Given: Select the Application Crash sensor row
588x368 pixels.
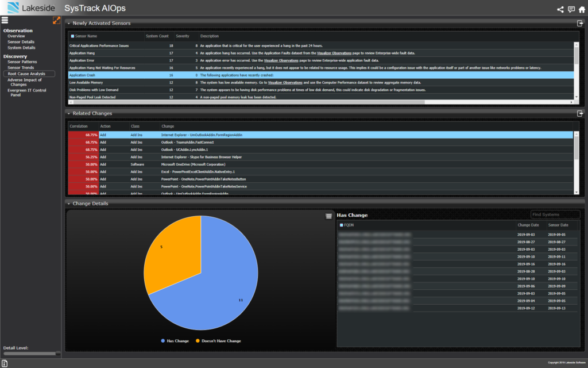Looking at the screenshot, I should [321, 75].
